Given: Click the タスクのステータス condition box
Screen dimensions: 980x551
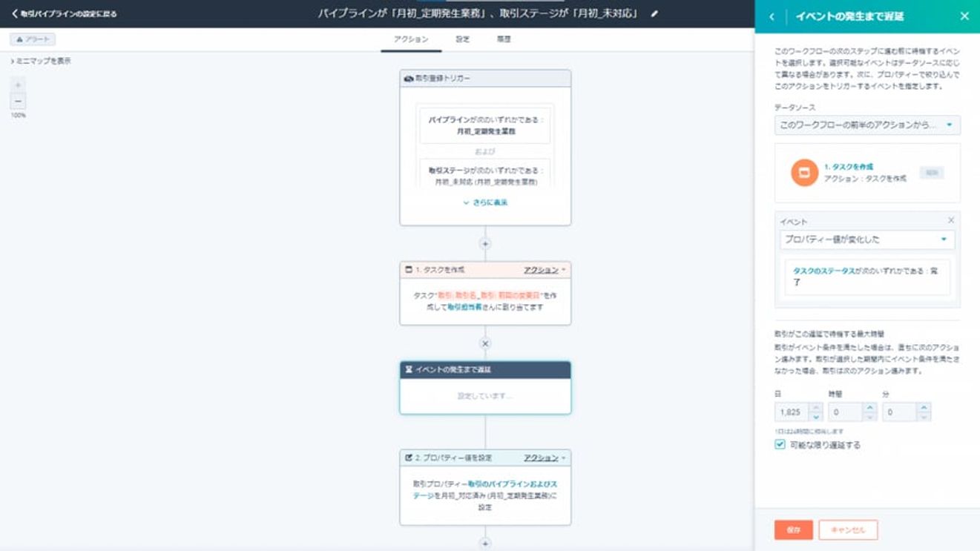Looking at the screenshot, I should 867,277.
